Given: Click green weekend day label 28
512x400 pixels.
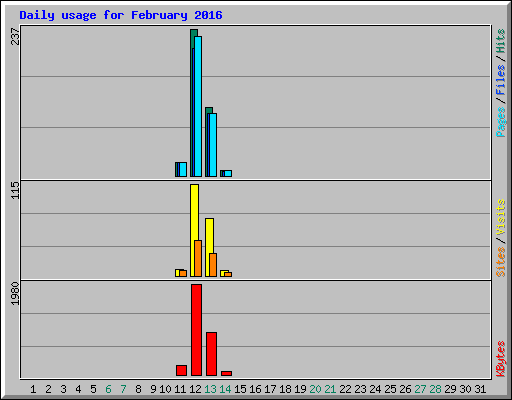Looking at the screenshot, I should (x=435, y=389).
